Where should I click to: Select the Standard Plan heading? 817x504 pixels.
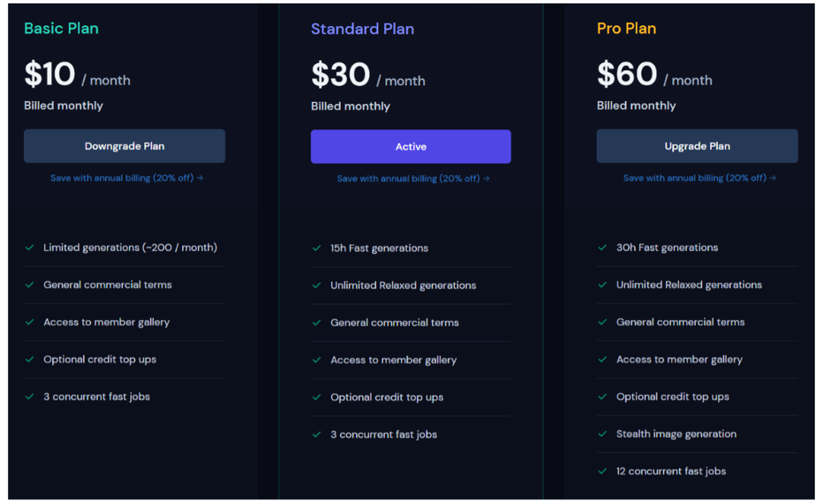click(362, 29)
